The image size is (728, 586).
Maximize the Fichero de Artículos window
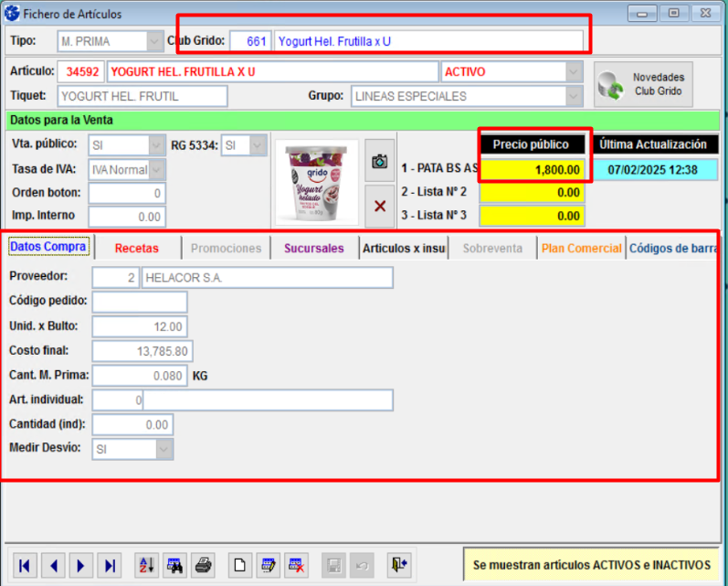[x=674, y=13]
